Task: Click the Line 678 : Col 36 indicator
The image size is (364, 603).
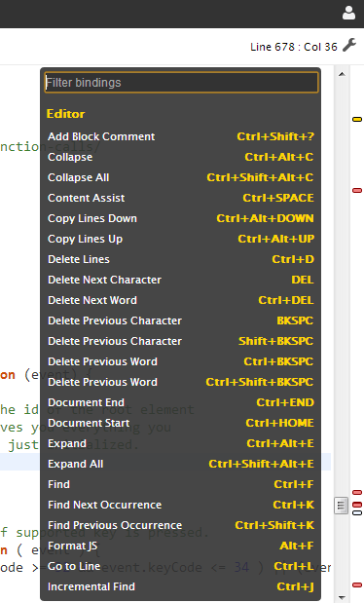Action: click(x=294, y=47)
